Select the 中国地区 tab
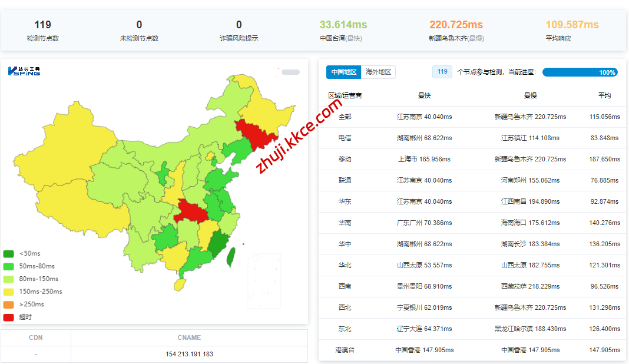Image resolution: width=629 pixels, height=364 pixels. [x=343, y=72]
